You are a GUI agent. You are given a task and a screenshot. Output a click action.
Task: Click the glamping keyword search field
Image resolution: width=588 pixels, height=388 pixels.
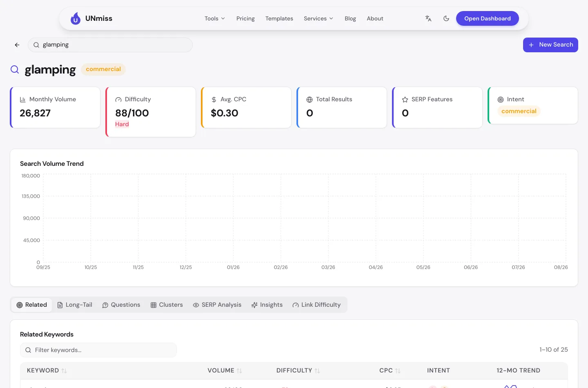click(x=110, y=45)
